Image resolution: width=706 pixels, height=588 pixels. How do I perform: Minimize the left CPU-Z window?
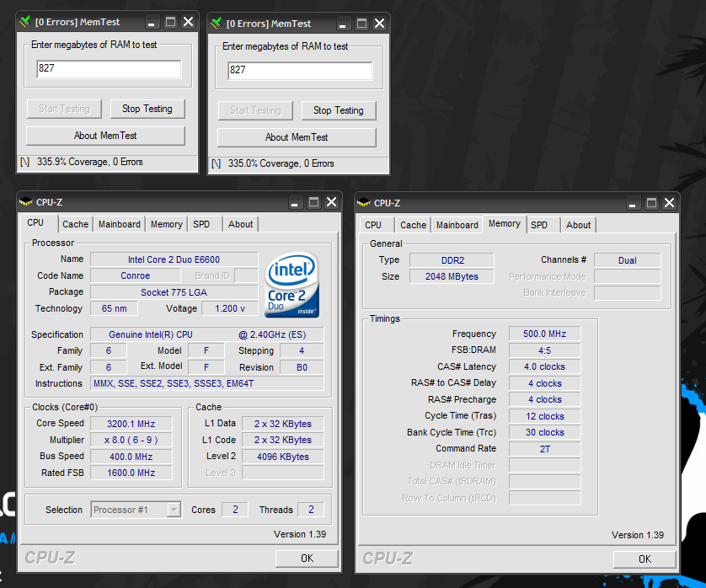click(x=295, y=202)
